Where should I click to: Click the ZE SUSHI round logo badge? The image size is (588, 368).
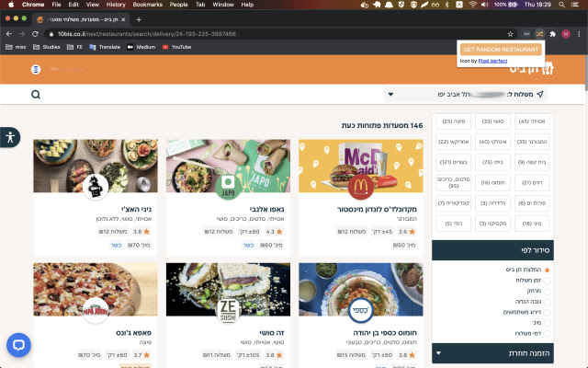click(228, 310)
